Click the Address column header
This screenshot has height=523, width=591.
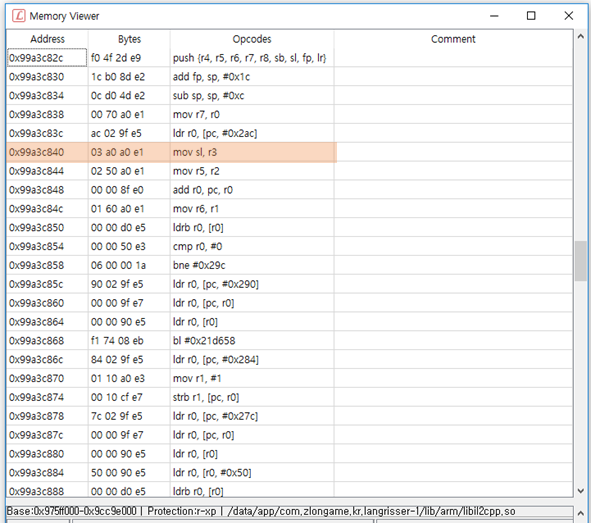click(x=47, y=39)
